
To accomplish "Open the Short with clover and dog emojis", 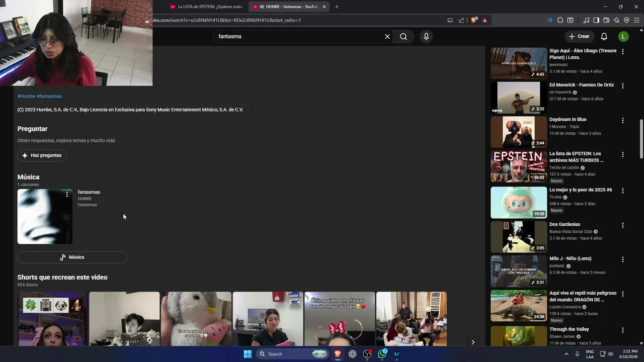I will [x=52, y=319].
